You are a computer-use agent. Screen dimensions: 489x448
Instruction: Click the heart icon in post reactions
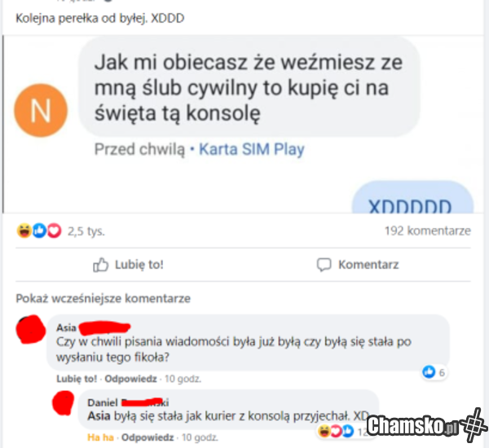click(x=55, y=231)
